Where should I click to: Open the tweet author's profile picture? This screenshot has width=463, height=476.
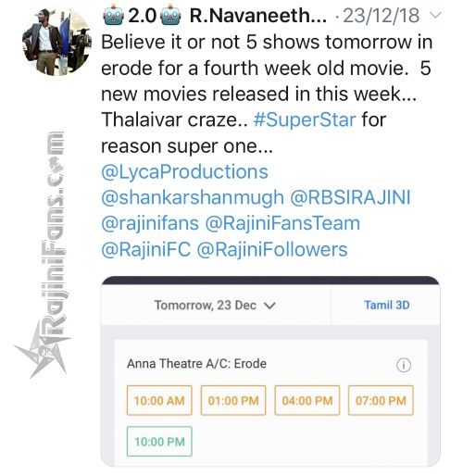coord(56,42)
